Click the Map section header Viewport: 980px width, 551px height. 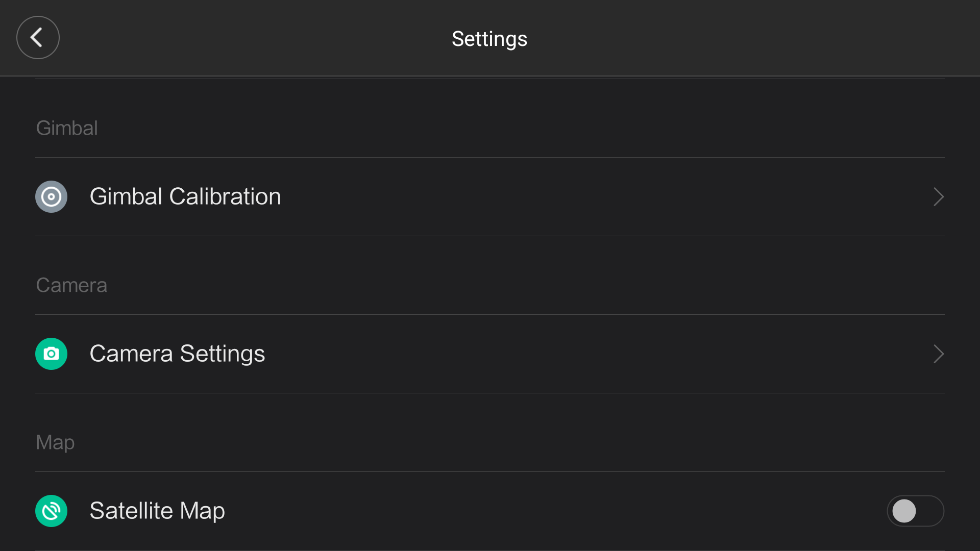point(55,442)
